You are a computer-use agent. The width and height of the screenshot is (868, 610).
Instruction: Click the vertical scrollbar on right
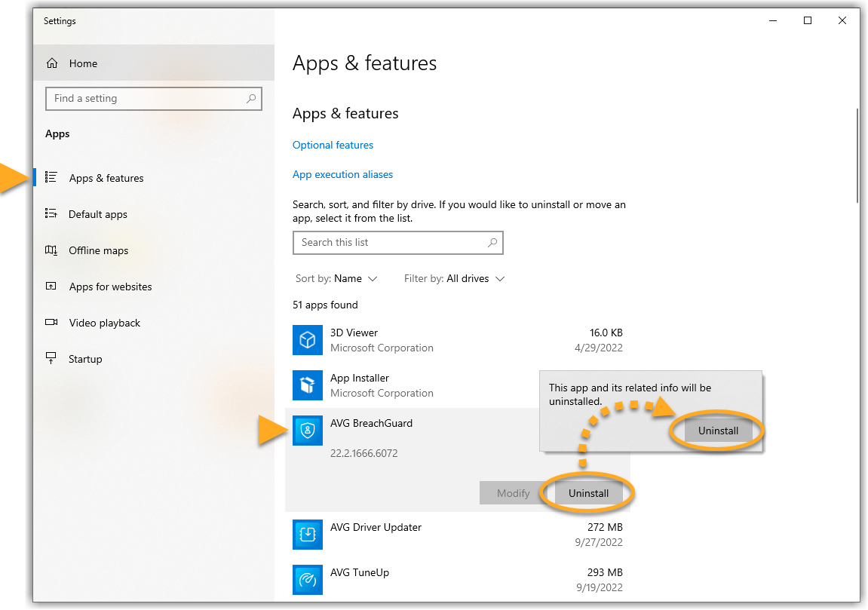click(x=857, y=155)
